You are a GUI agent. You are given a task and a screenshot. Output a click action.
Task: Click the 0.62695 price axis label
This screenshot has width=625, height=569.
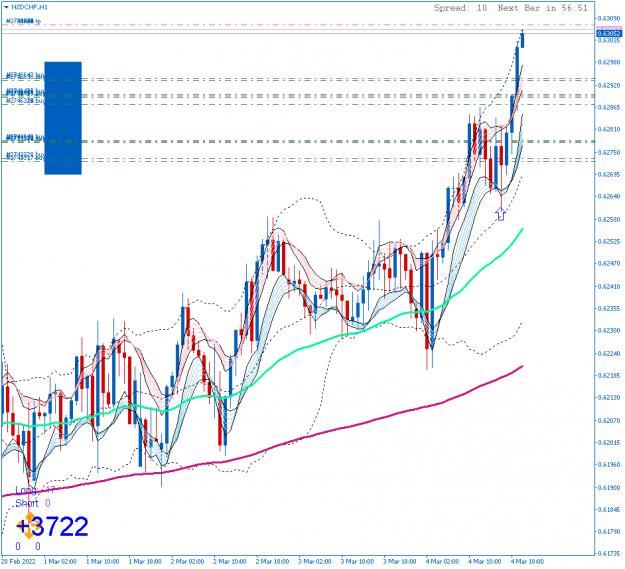[609, 175]
